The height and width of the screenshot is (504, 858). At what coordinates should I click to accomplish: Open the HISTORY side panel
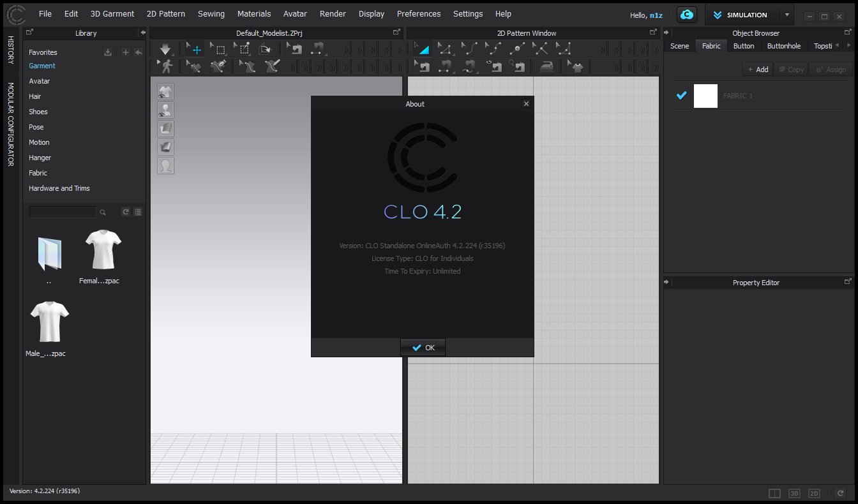[11, 50]
